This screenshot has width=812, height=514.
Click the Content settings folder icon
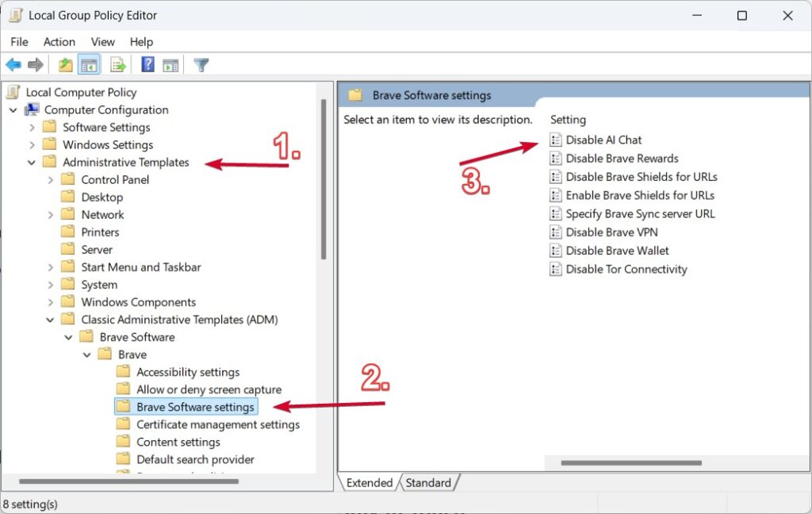[123, 442]
